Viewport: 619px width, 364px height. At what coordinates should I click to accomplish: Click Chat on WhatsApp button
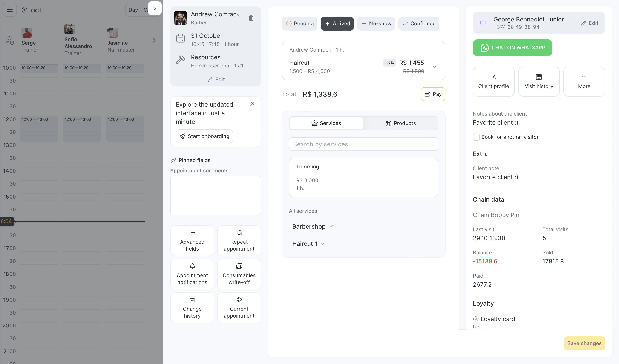pyautogui.click(x=512, y=48)
